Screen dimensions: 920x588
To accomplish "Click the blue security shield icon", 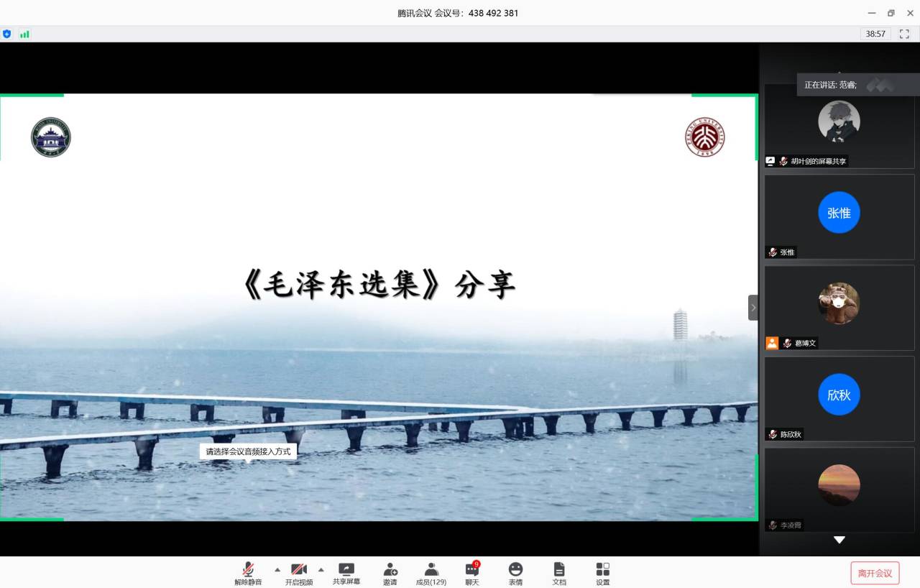I will (7, 34).
